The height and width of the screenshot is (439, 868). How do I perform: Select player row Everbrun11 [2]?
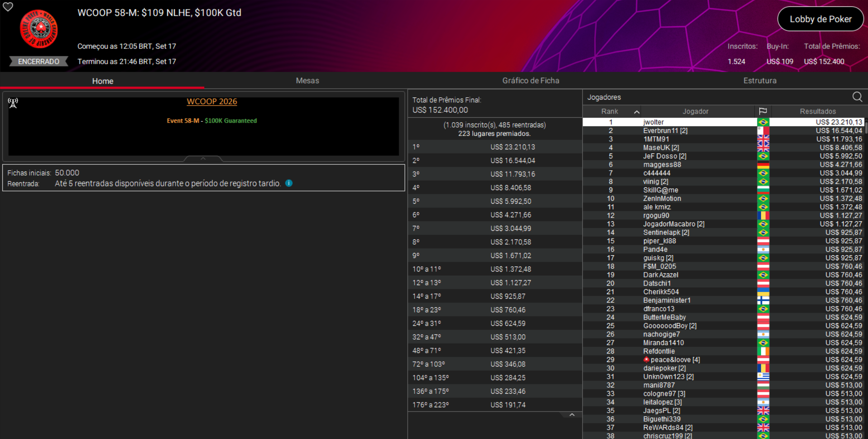pos(723,131)
